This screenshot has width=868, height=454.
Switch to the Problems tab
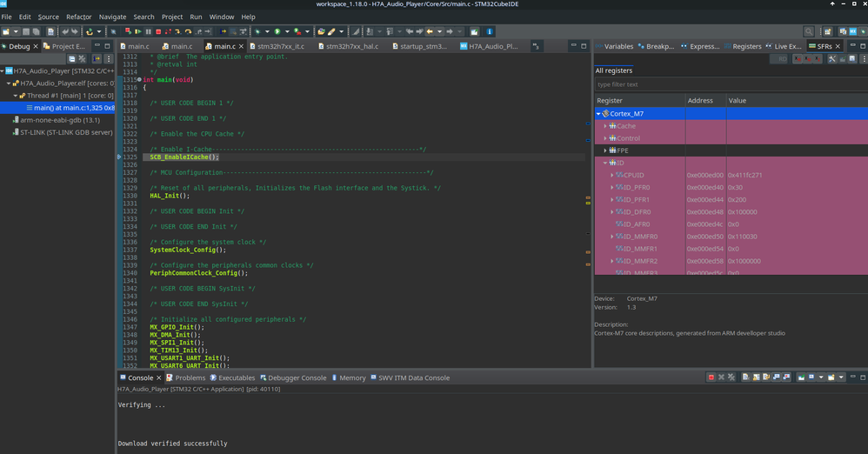click(186, 377)
